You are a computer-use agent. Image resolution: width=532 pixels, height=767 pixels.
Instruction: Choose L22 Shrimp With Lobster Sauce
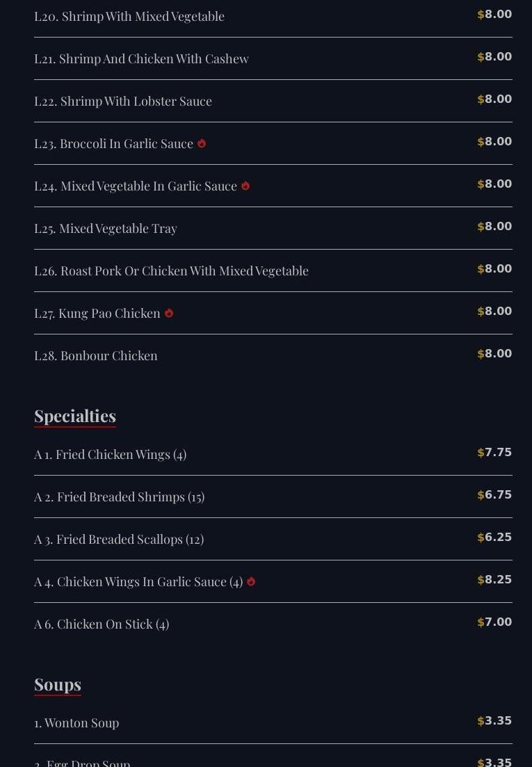coord(123,101)
